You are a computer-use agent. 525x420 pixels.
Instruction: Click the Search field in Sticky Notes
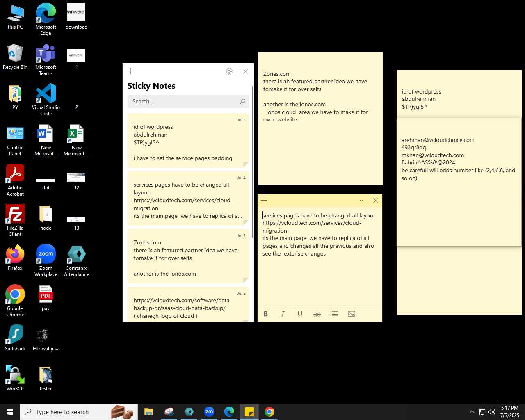(184, 101)
